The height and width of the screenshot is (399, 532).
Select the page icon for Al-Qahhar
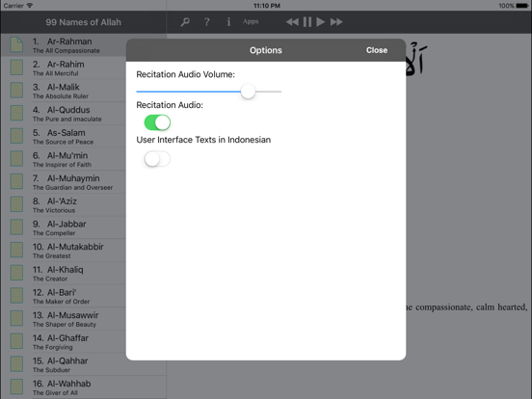(x=16, y=364)
